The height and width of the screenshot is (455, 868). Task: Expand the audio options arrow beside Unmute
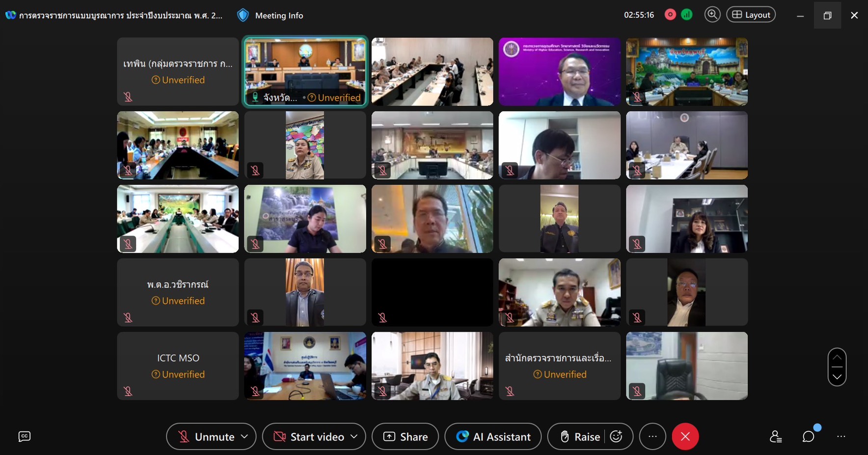(x=244, y=436)
